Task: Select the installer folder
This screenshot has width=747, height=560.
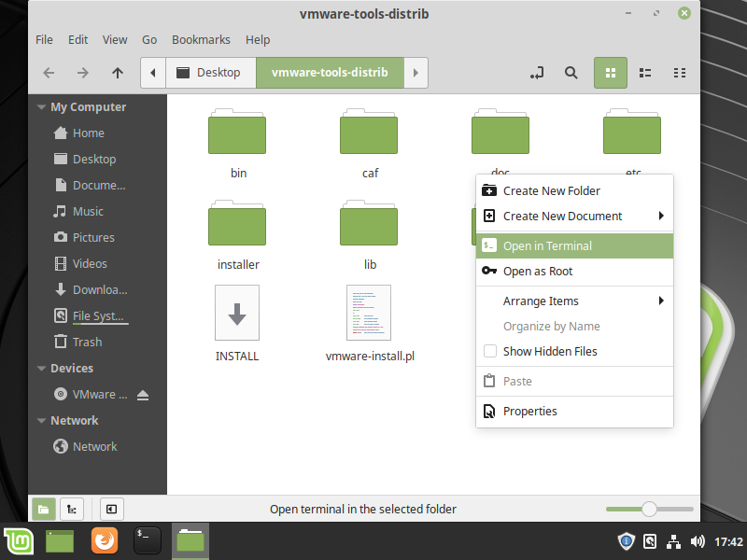Action: point(237,235)
